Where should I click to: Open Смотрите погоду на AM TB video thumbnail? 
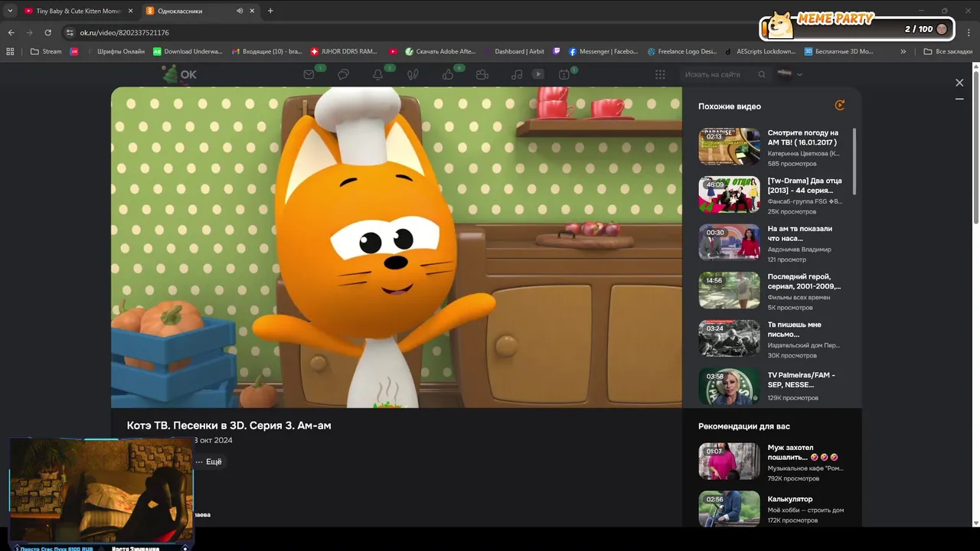pyautogui.click(x=729, y=146)
